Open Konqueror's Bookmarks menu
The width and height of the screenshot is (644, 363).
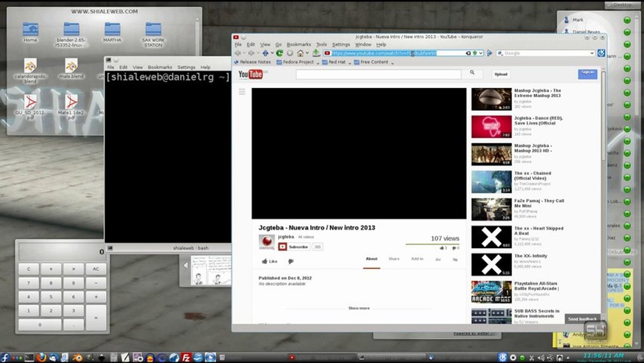[x=299, y=44]
